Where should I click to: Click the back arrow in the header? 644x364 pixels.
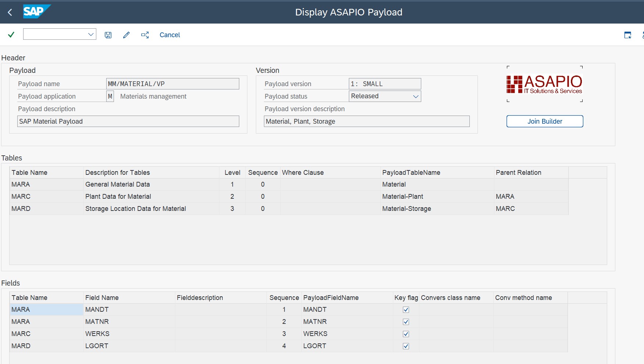pyautogui.click(x=10, y=13)
